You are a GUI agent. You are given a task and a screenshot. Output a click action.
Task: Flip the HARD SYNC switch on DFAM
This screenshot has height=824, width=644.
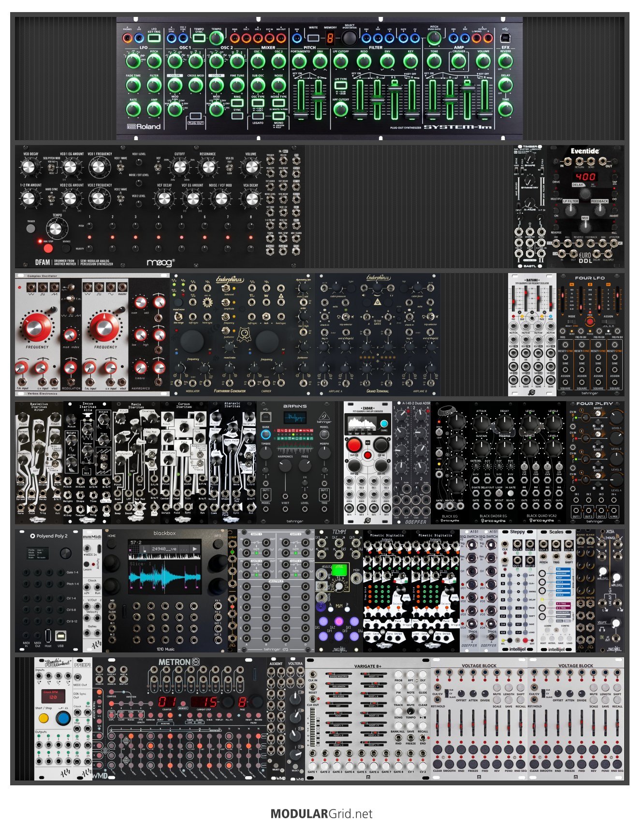(51, 199)
